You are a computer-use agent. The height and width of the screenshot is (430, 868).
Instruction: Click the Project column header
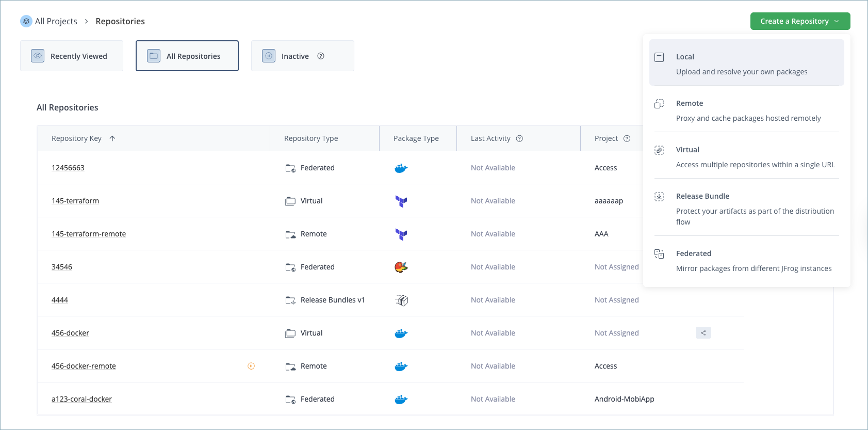click(x=606, y=138)
